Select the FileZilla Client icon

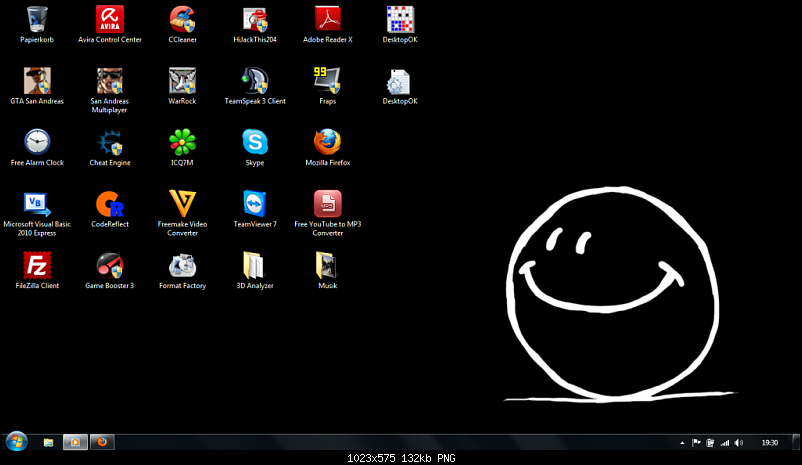(37, 265)
